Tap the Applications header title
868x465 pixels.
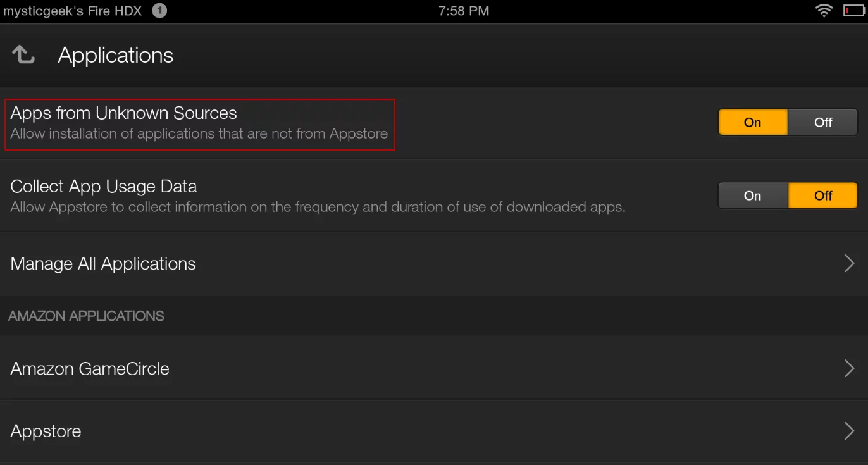point(116,55)
